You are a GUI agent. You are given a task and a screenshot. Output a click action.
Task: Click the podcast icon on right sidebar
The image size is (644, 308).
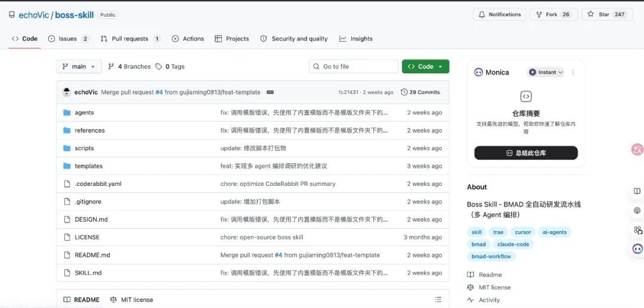[x=637, y=210]
